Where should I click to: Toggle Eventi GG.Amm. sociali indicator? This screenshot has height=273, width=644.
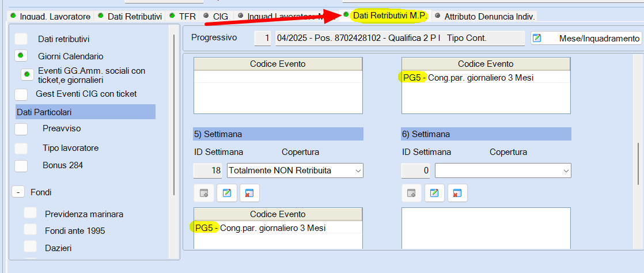click(x=27, y=74)
